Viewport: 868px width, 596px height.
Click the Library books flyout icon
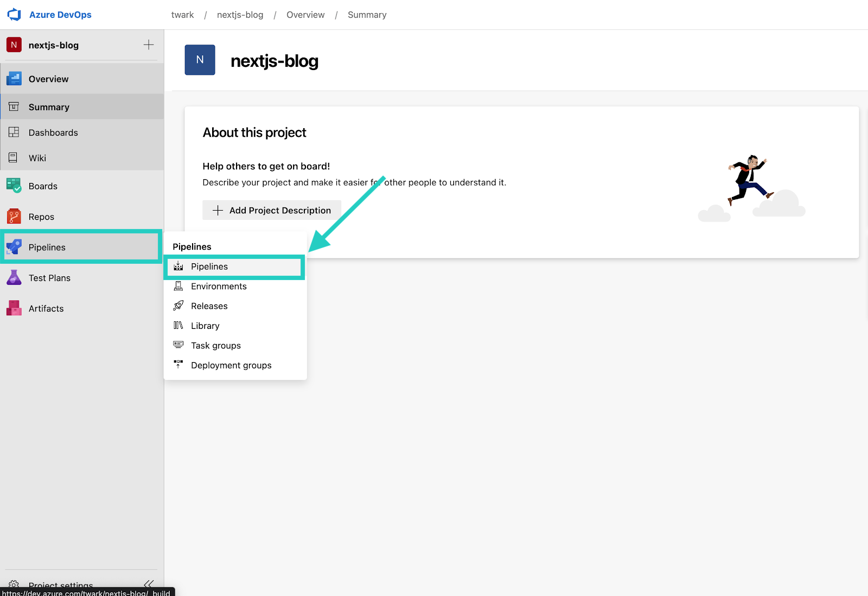(178, 325)
